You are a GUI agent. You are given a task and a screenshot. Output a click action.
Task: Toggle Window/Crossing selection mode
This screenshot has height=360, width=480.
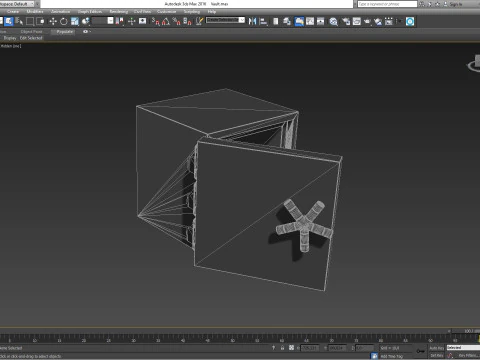click(40, 21)
